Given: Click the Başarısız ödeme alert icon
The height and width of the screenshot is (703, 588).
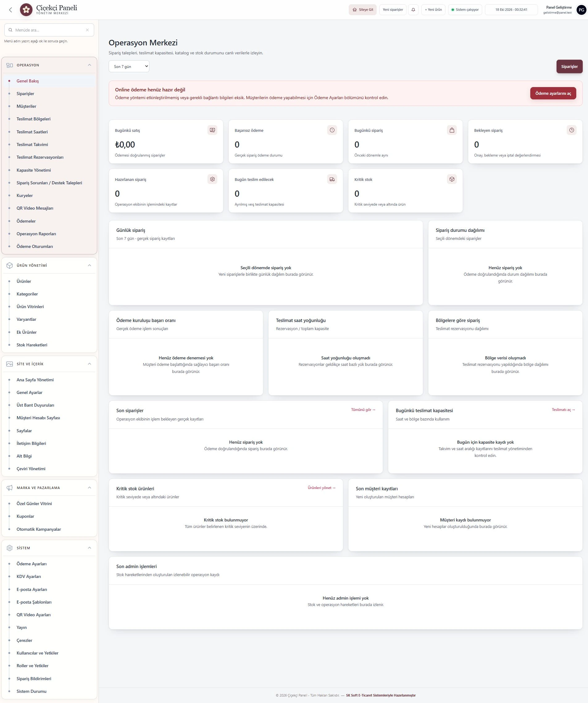Looking at the screenshot, I should (332, 130).
